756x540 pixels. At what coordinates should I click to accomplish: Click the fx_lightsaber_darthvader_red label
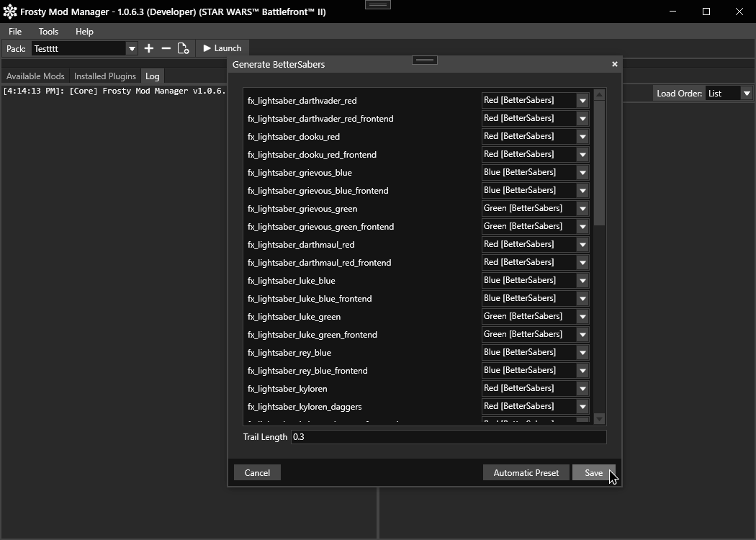(302, 101)
